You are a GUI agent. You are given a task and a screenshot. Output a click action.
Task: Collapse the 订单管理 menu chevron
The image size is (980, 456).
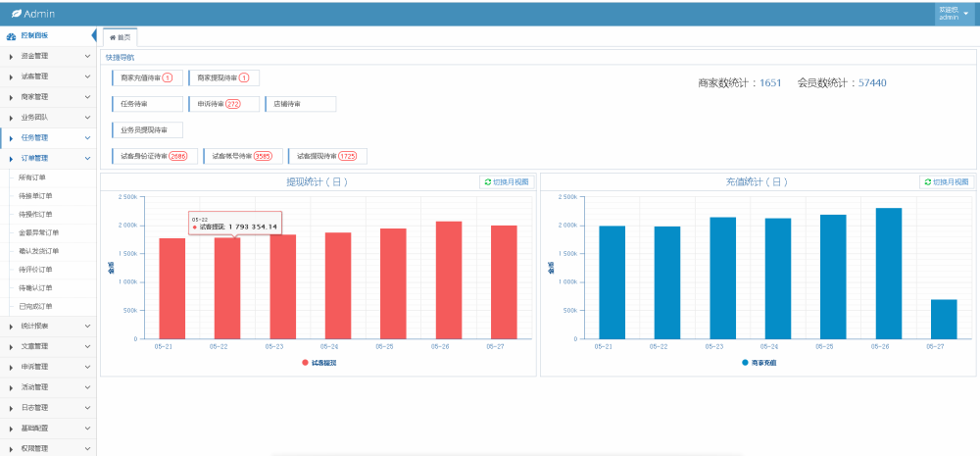[87, 158]
